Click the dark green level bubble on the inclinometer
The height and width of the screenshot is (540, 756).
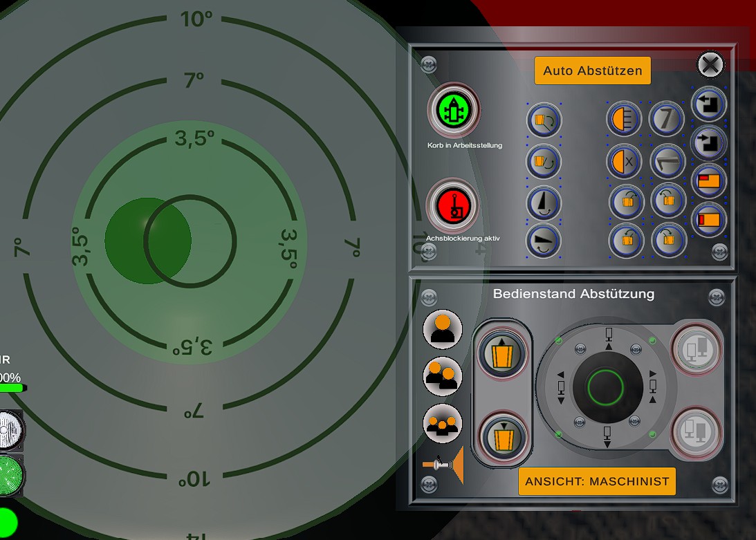[147, 241]
